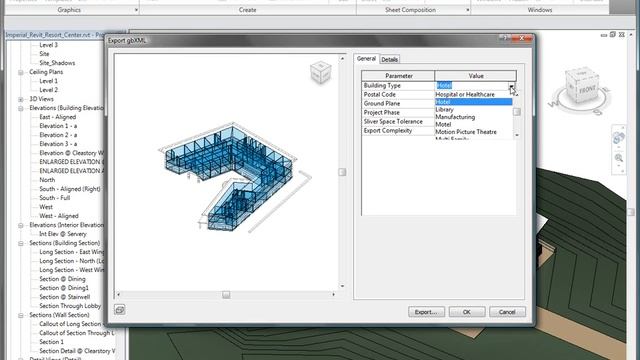This screenshot has height=360, width=640.
Task: Expand the 3D Views tree node
Action: 20,99
